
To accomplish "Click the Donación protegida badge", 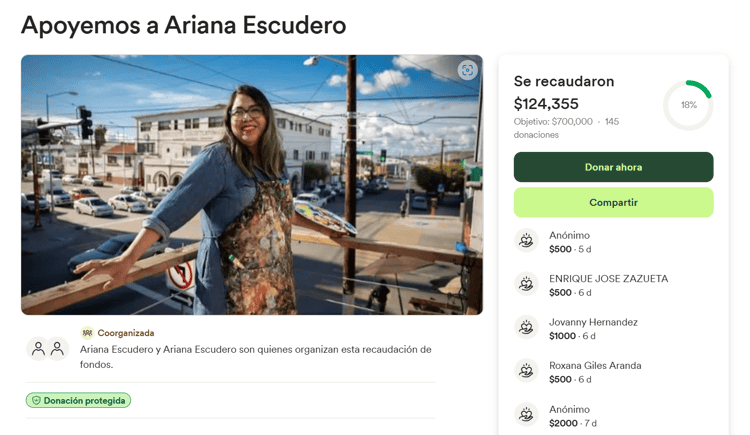I will click(x=78, y=401).
